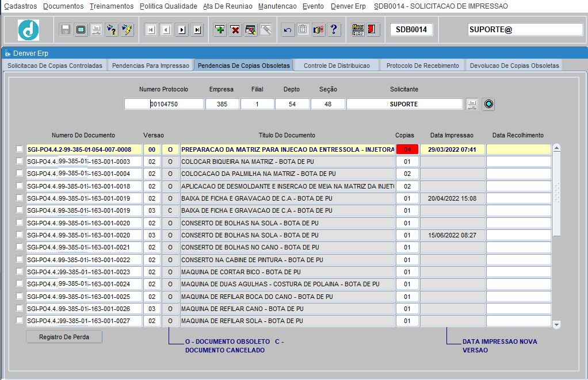Run the execute query lightning icon
This screenshot has height=380, width=588.
tap(128, 29)
